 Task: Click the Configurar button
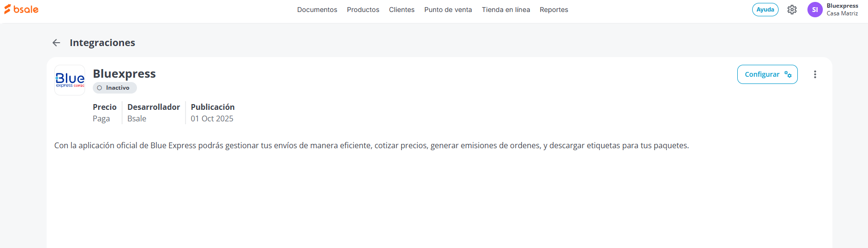coord(768,74)
